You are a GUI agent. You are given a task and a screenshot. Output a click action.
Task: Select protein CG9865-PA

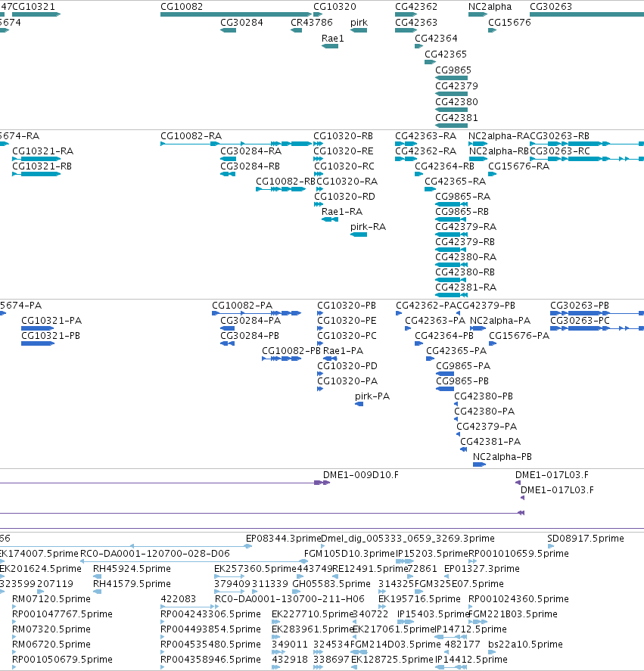445,374
